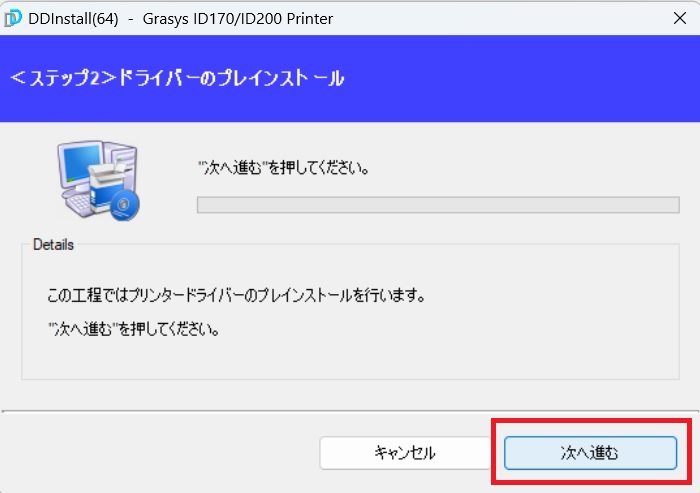Click the installation progress bar
The image size is (700, 493).
[x=438, y=205]
